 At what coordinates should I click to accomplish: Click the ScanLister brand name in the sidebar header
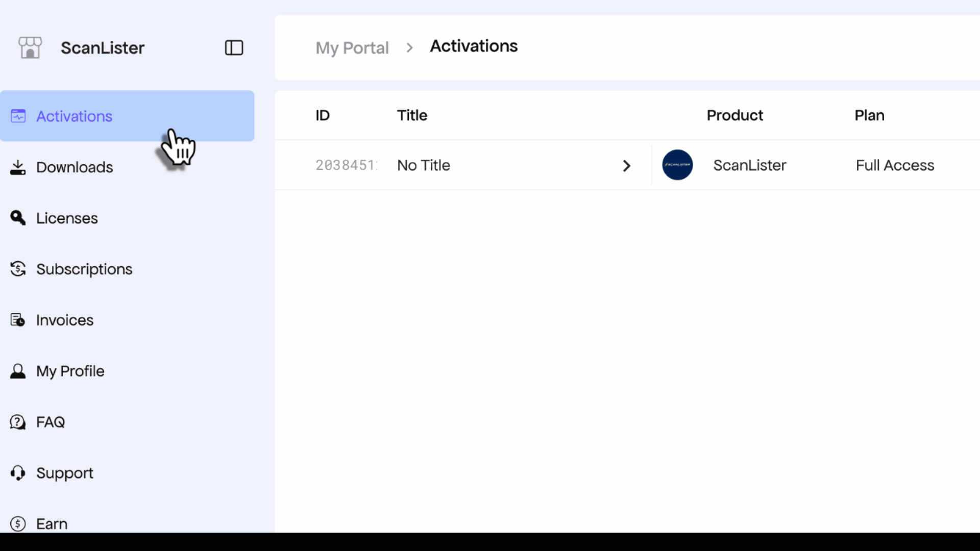click(103, 47)
